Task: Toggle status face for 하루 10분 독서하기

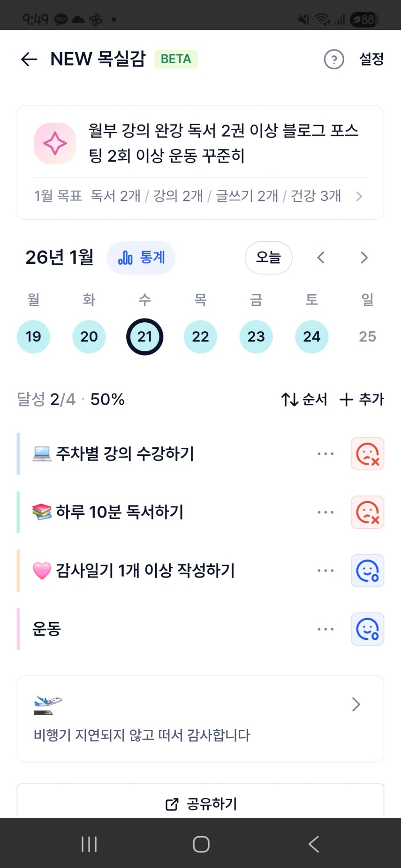Action: click(367, 512)
